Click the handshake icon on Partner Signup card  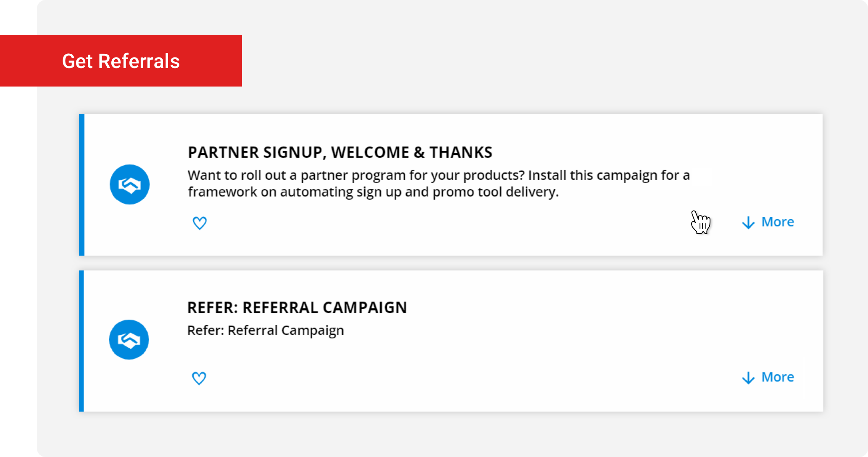pyautogui.click(x=129, y=184)
